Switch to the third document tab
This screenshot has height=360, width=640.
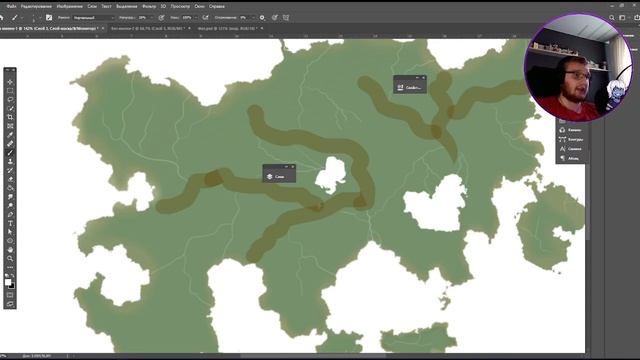(x=227, y=29)
